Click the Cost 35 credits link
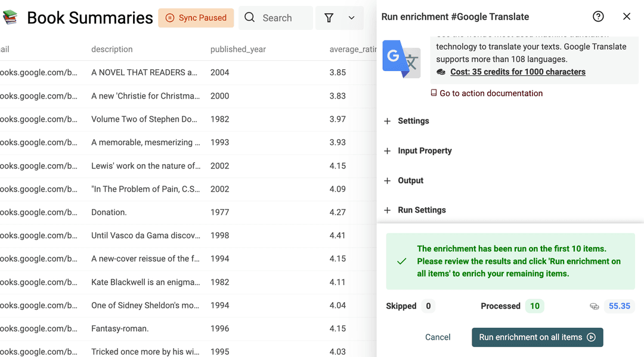644x357 pixels. pyautogui.click(x=518, y=72)
